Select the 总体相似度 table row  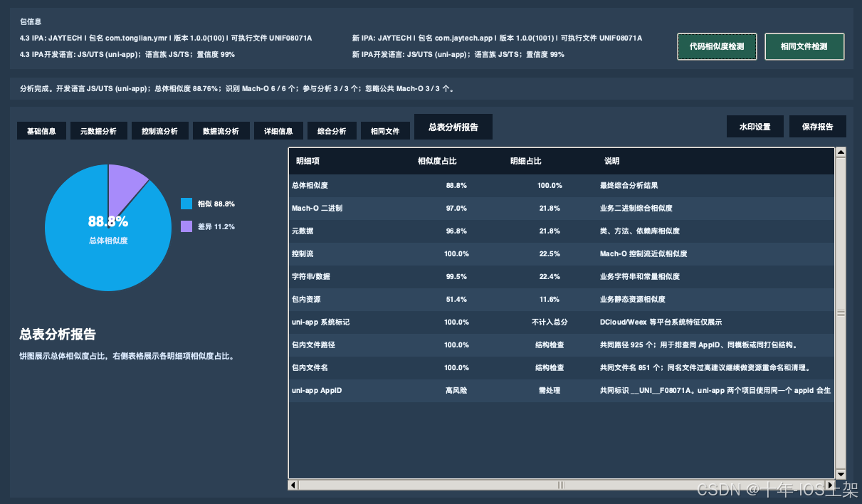pyautogui.click(x=561, y=185)
